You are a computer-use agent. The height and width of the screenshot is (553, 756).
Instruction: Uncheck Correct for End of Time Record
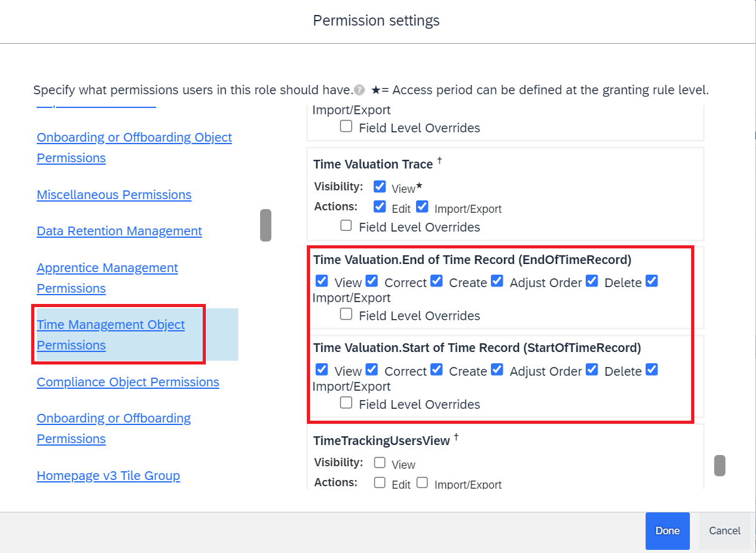(371, 281)
